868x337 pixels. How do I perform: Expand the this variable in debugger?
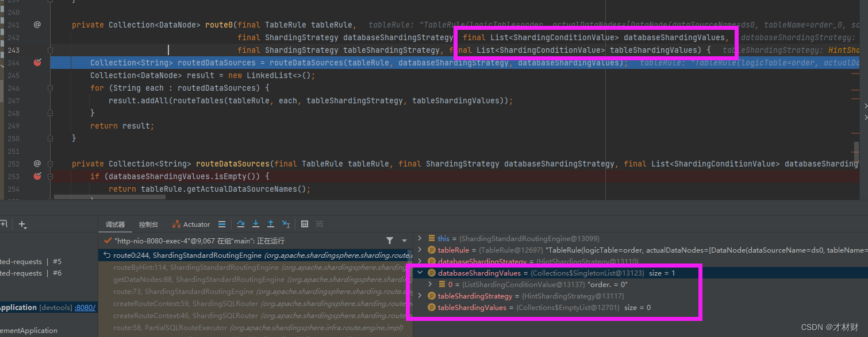pyautogui.click(x=419, y=238)
